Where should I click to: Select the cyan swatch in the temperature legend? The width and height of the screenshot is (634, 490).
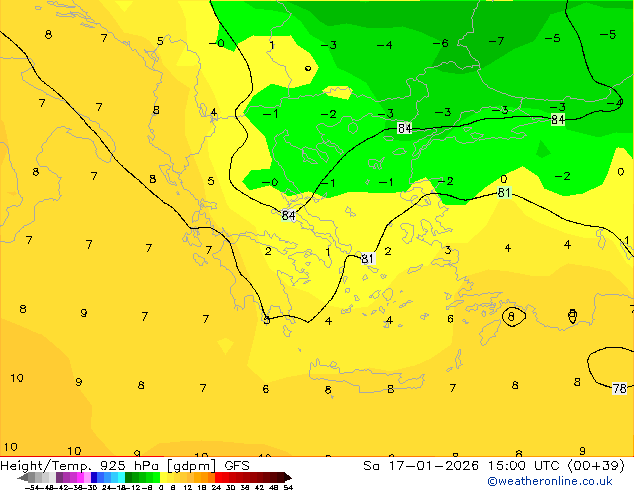pos(122,478)
